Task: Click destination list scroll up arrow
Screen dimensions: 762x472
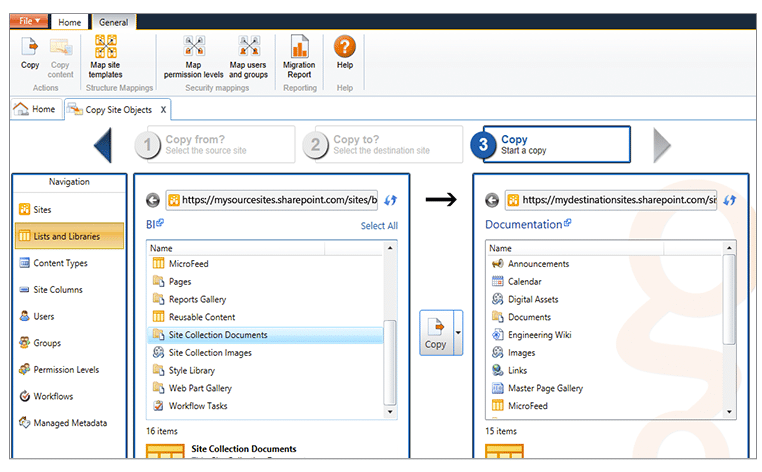Action: 729,248
